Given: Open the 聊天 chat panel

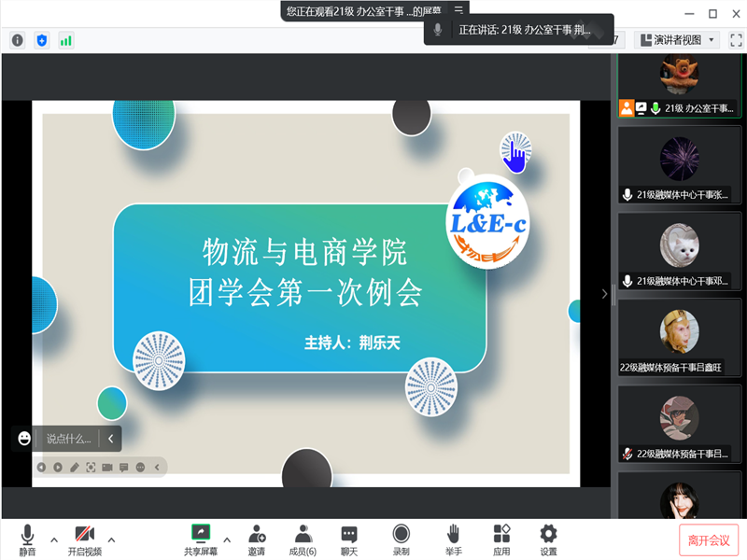Looking at the screenshot, I should [x=349, y=539].
